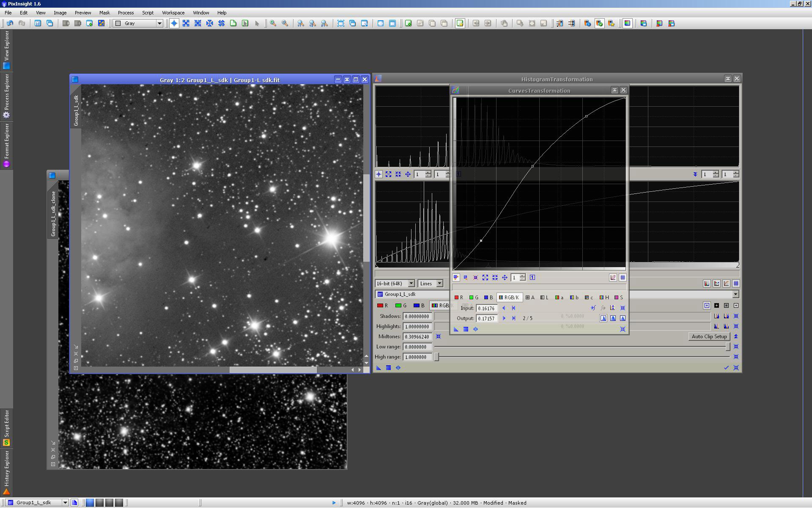
Task: Increase zoom stepper in CurvesTransformation
Action: point(523,276)
